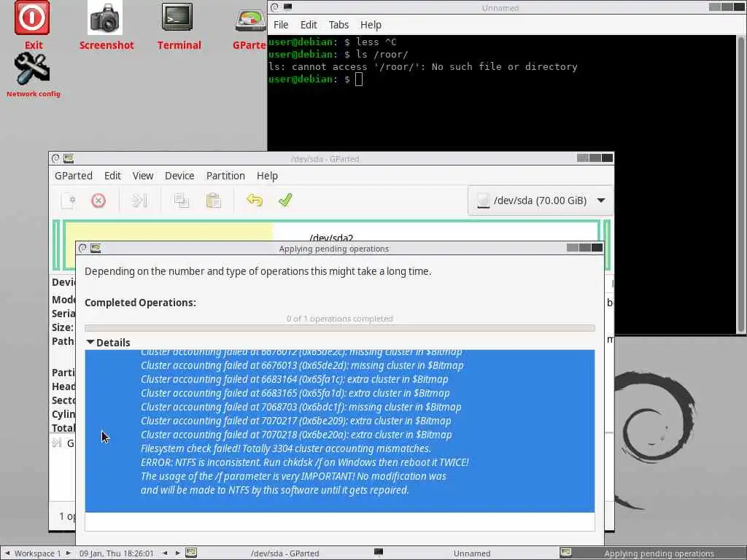The image size is (747, 560).
Task: Open the GParted menu
Action: click(x=74, y=176)
